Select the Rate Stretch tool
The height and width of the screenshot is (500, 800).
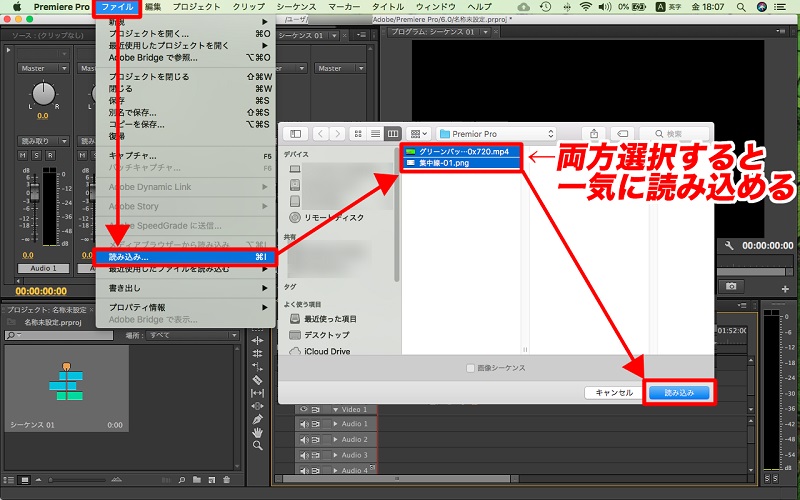[258, 366]
